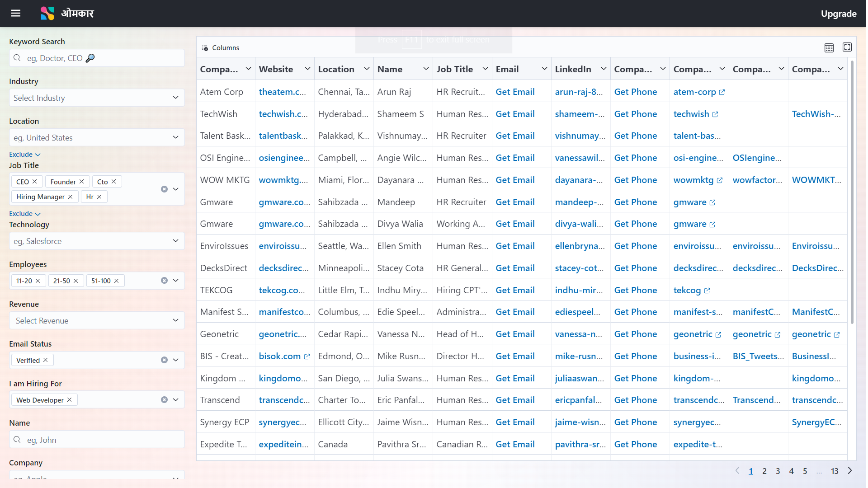Remove the Web Developer tag
Image resolution: width=868 pixels, height=488 pixels.
click(x=70, y=400)
